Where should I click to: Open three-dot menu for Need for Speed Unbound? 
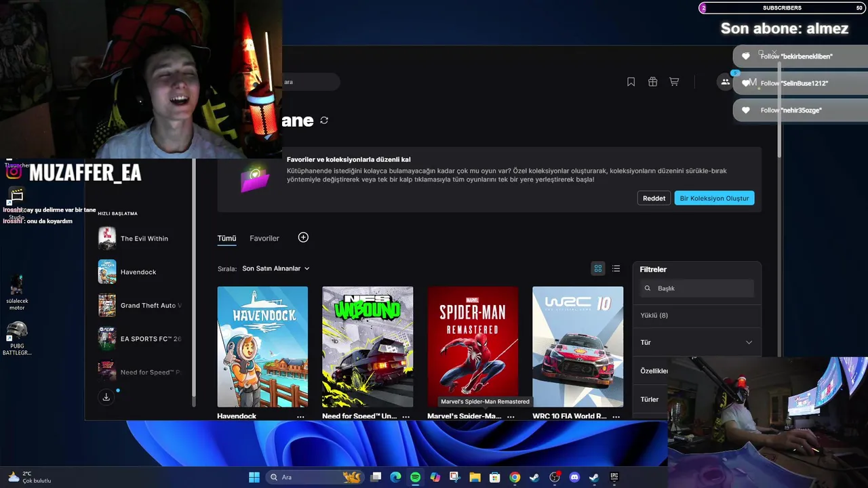tap(406, 417)
